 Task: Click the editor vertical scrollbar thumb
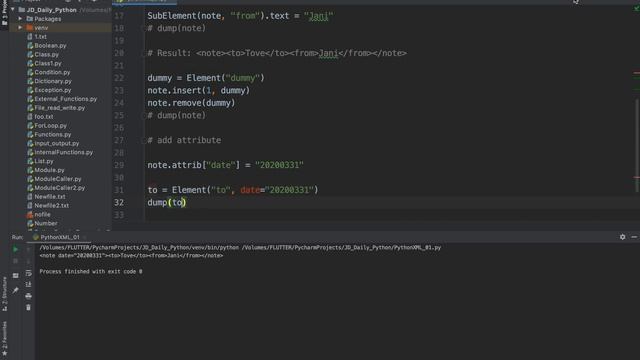click(638, 145)
